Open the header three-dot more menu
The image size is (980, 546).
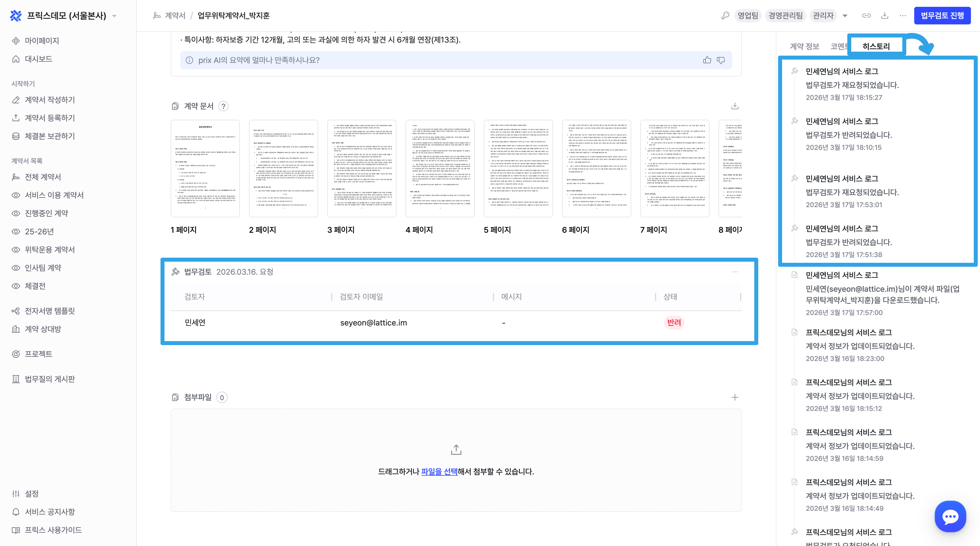click(903, 16)
